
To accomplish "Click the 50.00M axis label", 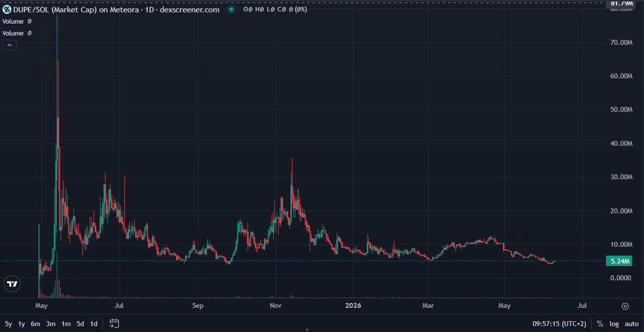I will point(623,109).
